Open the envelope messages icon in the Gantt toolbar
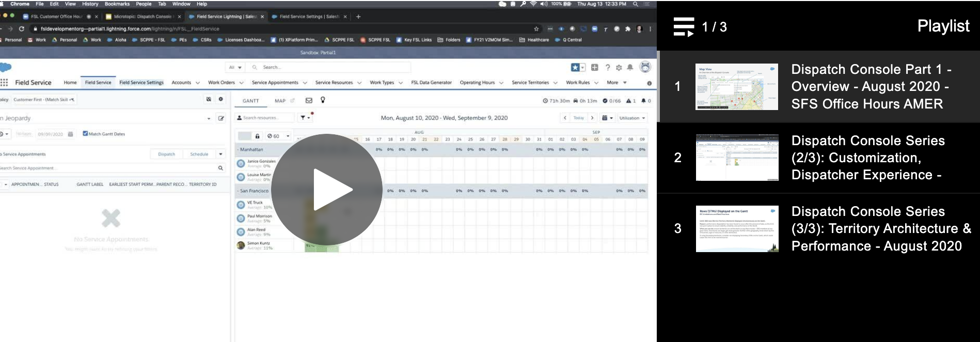 309,101
